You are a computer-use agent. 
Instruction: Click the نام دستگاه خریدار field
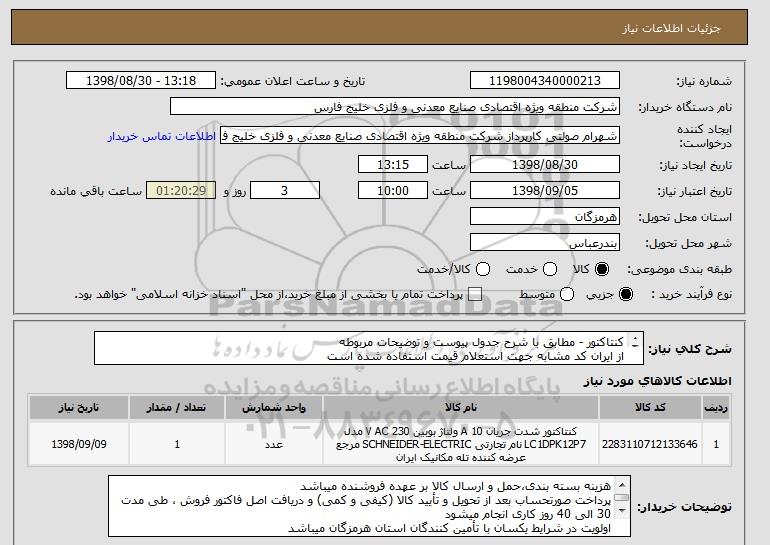pyautogui.click(x=395, y=107)
